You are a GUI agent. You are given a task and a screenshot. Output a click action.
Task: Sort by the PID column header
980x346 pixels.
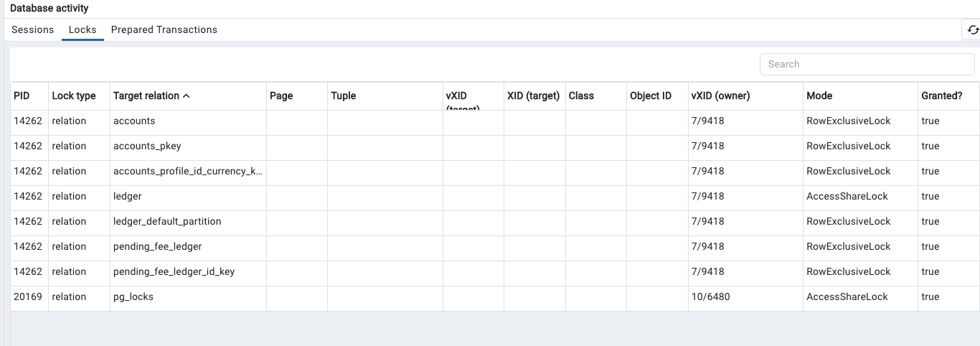22,96
